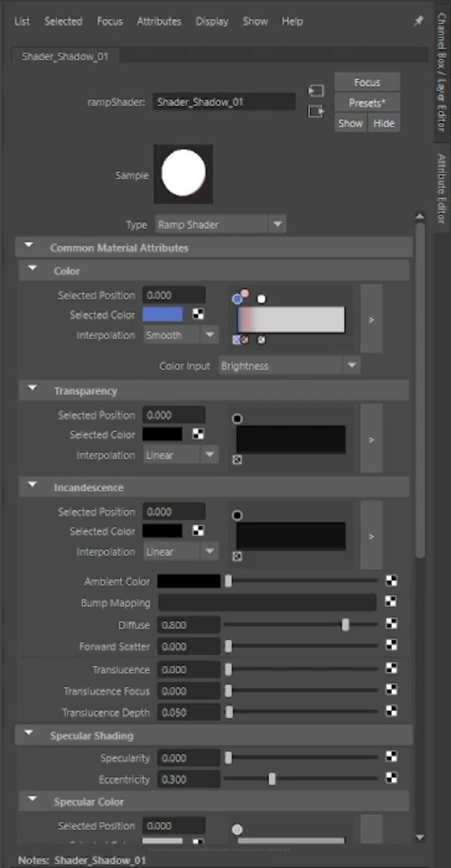Open the Type Ramp Shader dropdown
Viewport: 451px width, 868px height.
pyautogui.click(x=277, y=224)
